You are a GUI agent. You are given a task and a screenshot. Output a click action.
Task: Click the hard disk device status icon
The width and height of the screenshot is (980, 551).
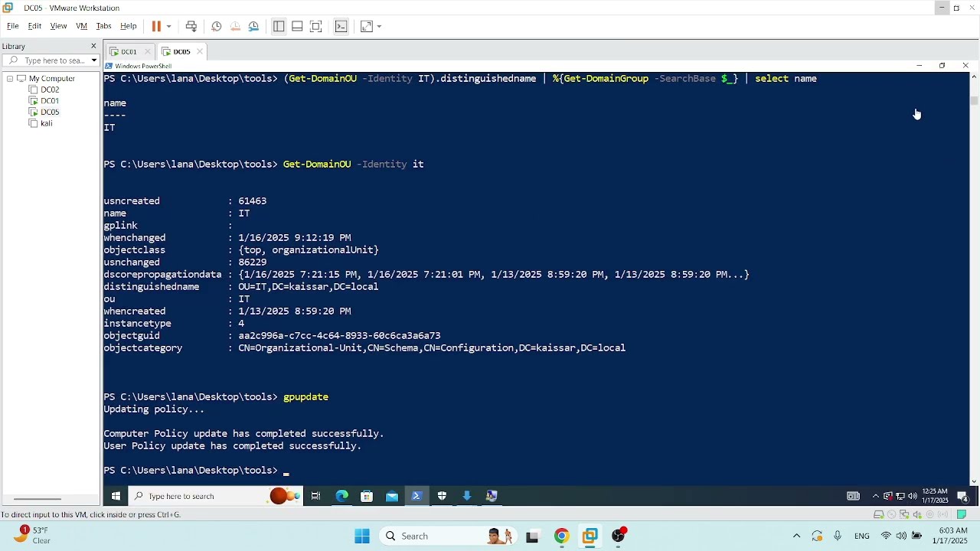point(879,514)
